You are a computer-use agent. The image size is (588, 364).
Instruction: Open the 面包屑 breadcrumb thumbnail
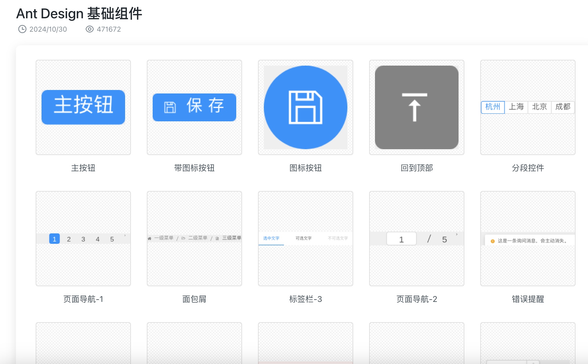(x=194, y=239)
